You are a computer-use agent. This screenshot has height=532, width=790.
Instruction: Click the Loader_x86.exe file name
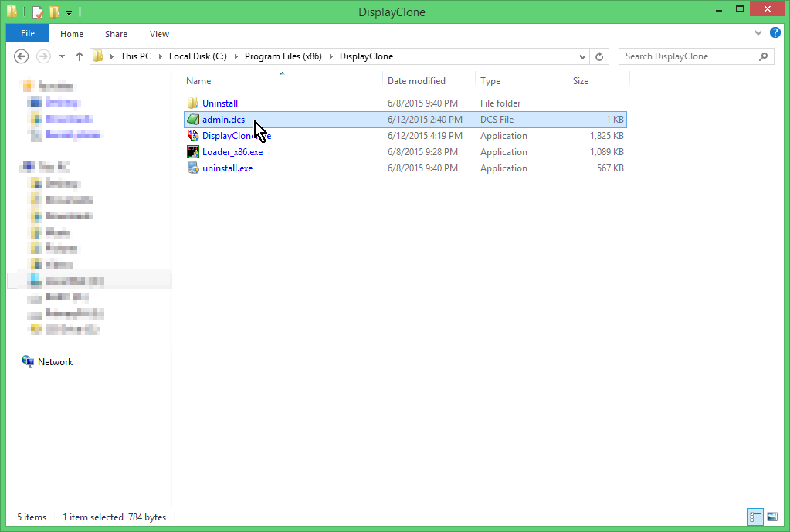232,151
